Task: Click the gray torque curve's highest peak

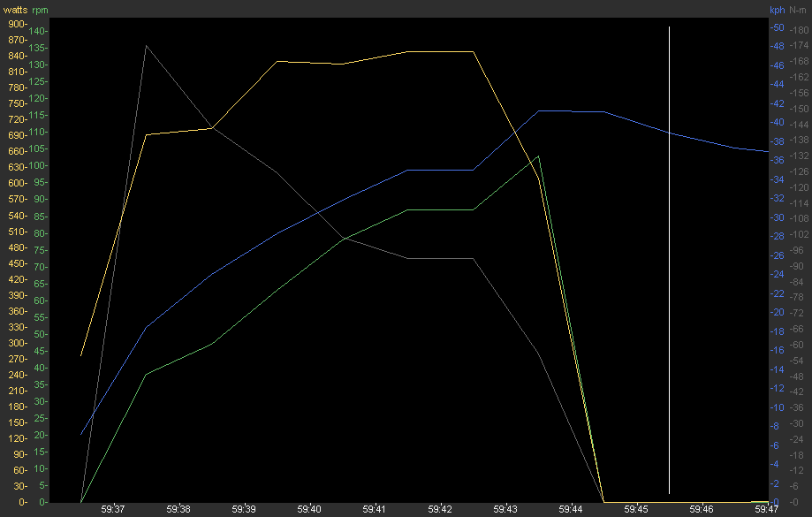Action: click(146, 45)
